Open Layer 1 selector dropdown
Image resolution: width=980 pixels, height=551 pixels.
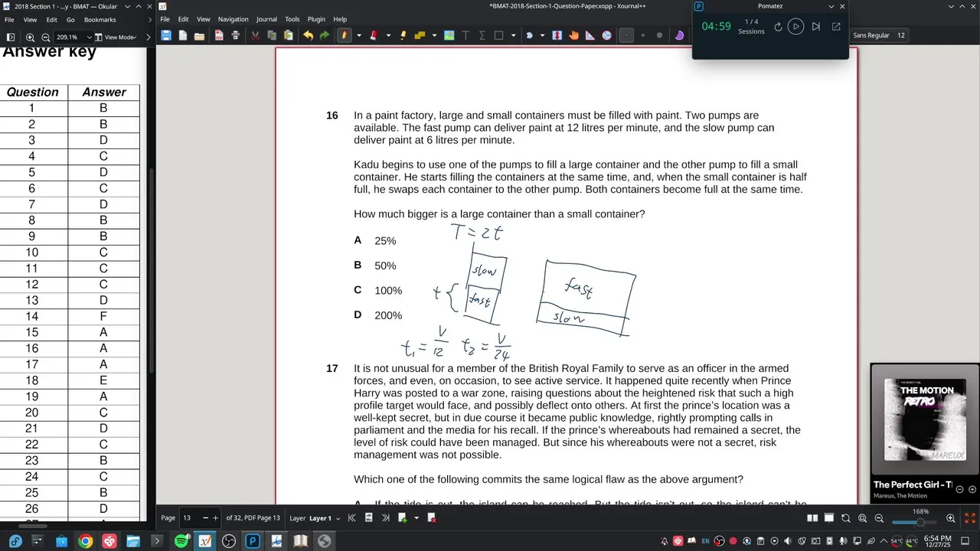click(325, 518)
